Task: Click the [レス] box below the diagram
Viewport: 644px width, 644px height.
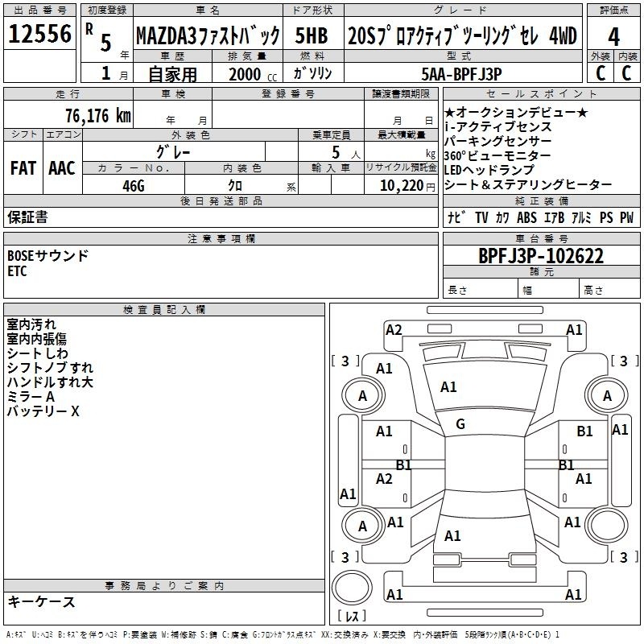Action: pos(351,617)
